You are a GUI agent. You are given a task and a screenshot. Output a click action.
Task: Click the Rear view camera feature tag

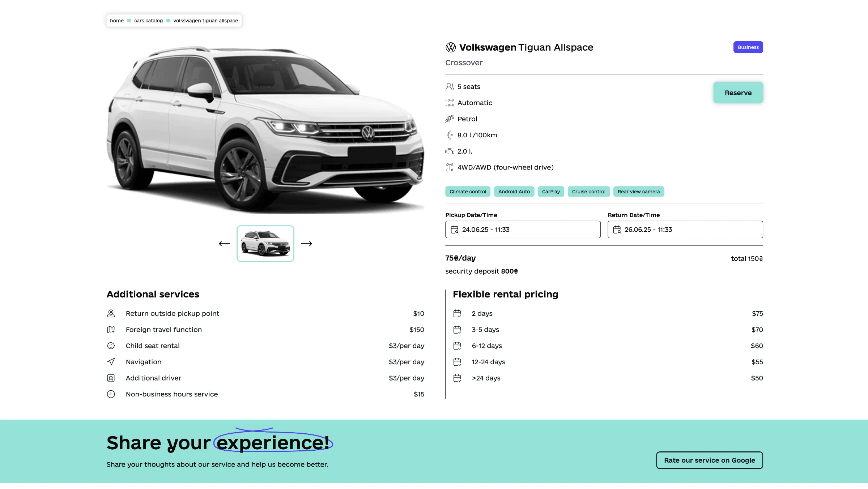(639, 192)
